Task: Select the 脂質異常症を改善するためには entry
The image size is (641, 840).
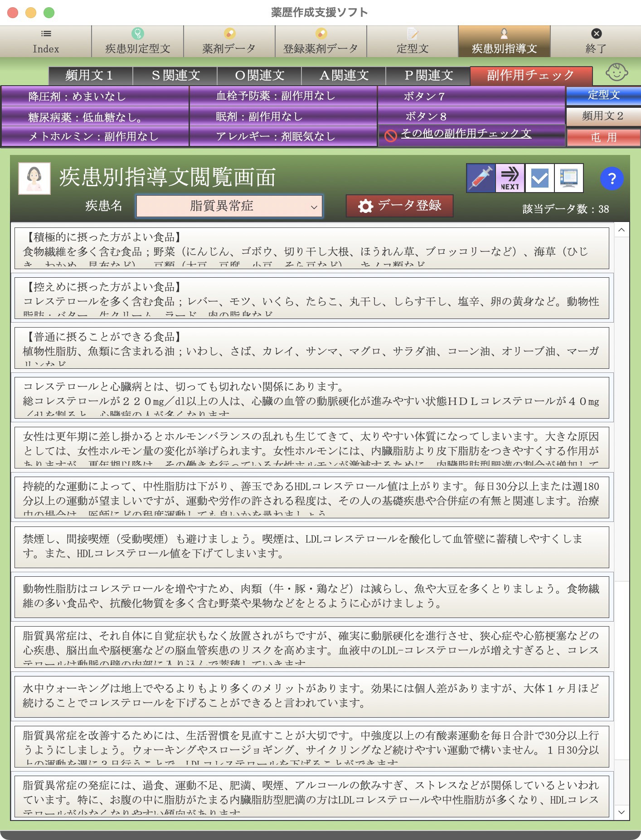Action: pos(312,746)
